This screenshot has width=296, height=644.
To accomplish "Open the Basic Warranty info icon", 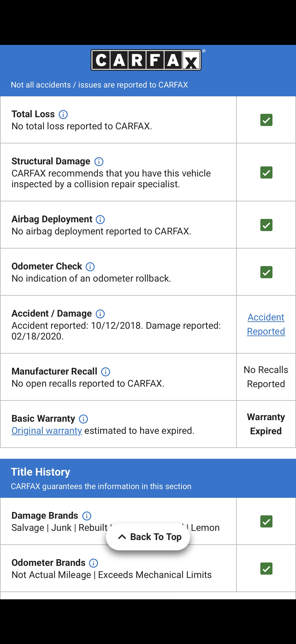I will click(83, 419).
